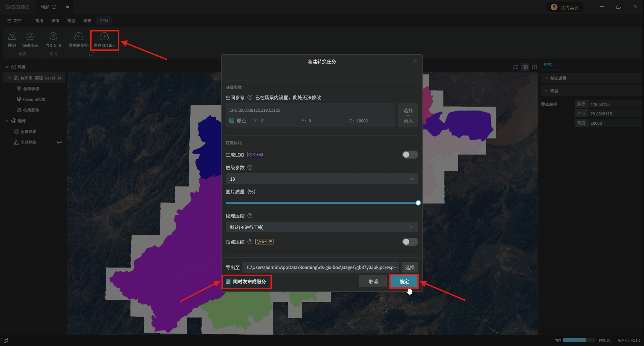Screen dimensions: 644x346
Task: Click the 雕刻 carve tool icon
Action: [x=12, y=36]
